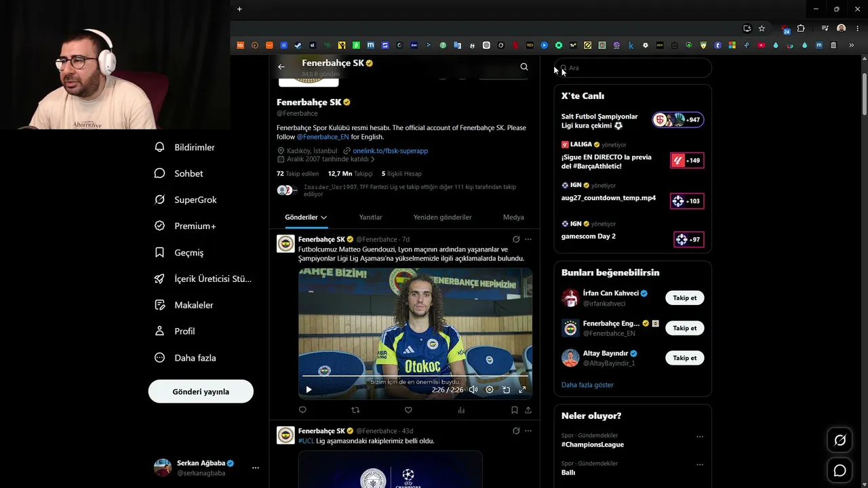
Task: Show more bookmarks with the chevron
Action: 852,45
